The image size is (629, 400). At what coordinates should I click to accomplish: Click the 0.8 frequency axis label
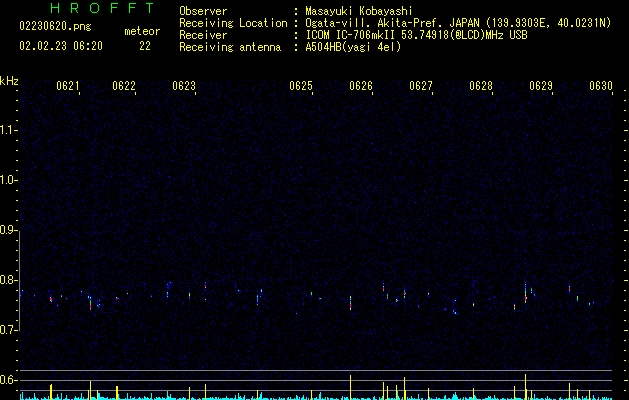(9, 280)
